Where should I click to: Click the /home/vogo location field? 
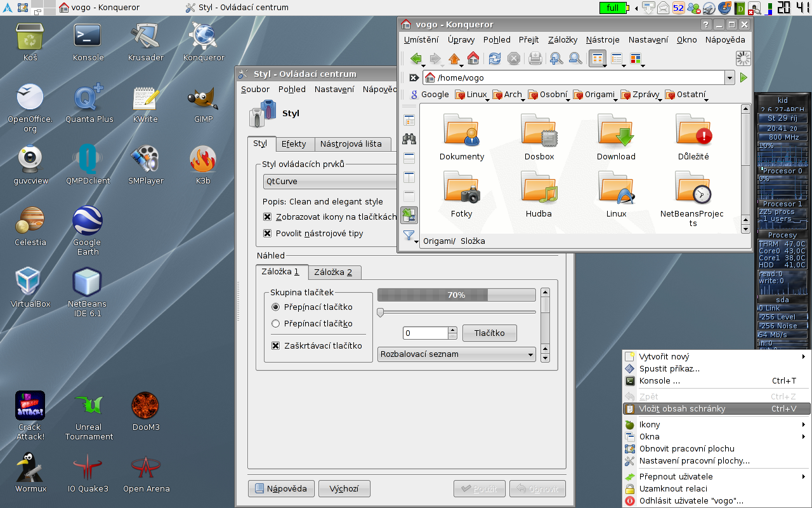[x=573, y=77]
